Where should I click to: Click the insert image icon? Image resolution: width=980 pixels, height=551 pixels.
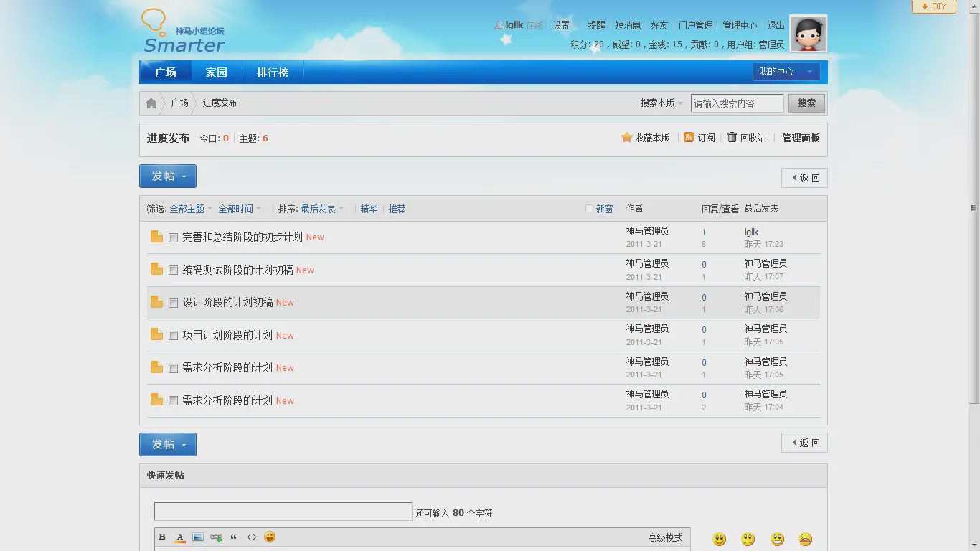point(198,537)
